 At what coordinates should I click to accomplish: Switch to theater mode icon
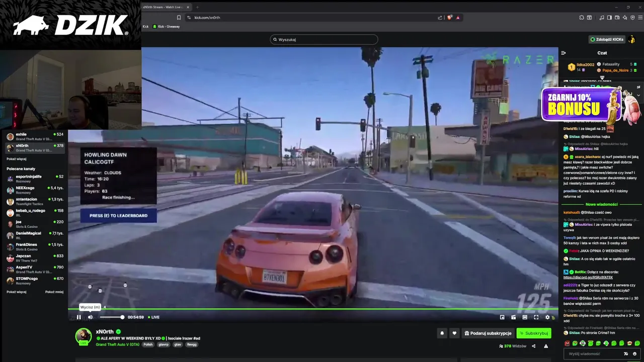(x=525, y=317)
